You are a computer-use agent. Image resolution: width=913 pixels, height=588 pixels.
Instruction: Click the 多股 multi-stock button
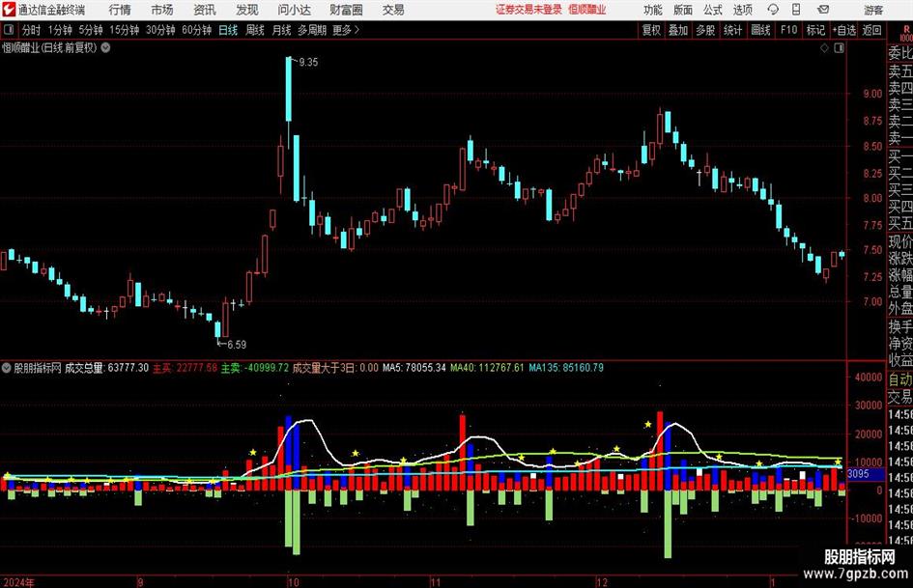coord(705,30)
